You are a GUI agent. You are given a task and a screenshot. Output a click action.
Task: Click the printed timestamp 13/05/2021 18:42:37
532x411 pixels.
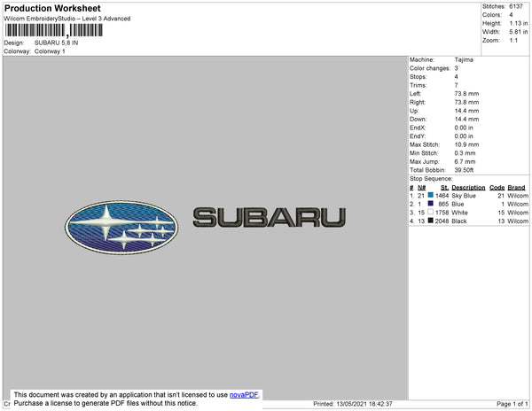(x=364, y=404)
